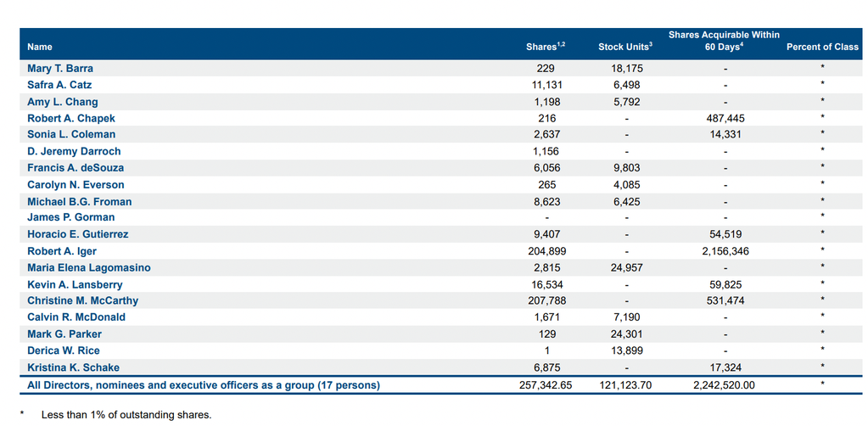This screenshot has height=426, width=868.
Task: Select the name Maria Elena Lagomasino
Action: click(x=88, y=267)
